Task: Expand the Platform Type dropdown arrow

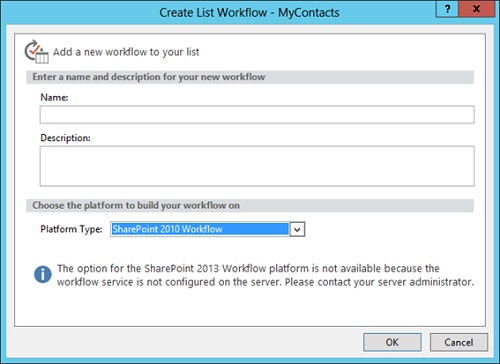Action: (297, 229)
